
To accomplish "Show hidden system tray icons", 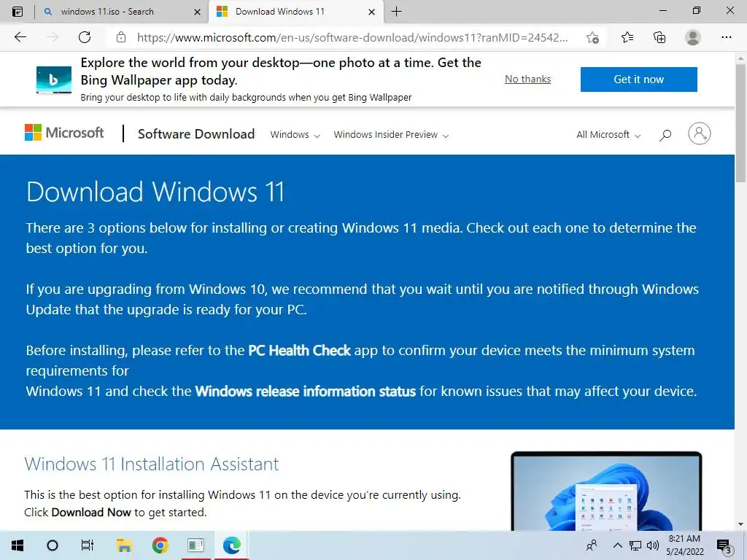I will click(x=617, y=545).
